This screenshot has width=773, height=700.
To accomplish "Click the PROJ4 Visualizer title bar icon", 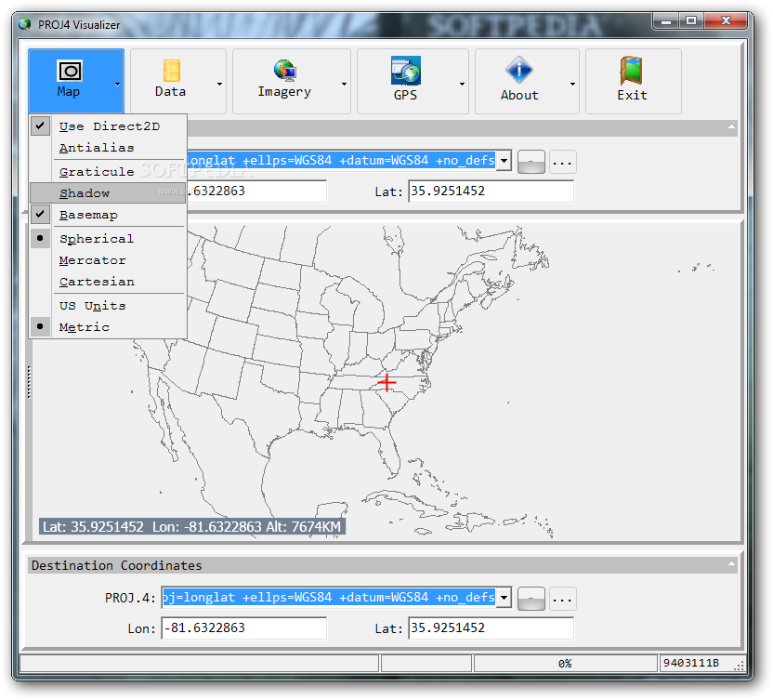I will click(x=25, y=24).
